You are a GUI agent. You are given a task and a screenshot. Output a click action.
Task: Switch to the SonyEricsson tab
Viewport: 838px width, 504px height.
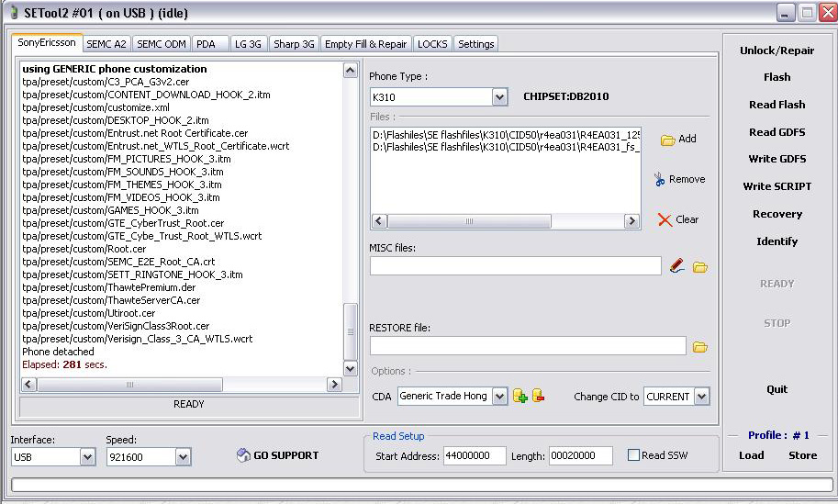coord(47,43)
